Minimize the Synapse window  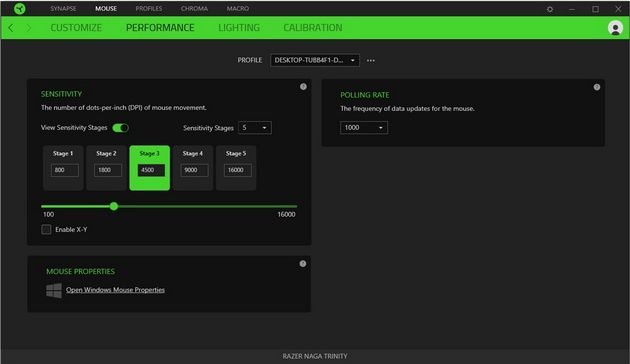[572, 9]
